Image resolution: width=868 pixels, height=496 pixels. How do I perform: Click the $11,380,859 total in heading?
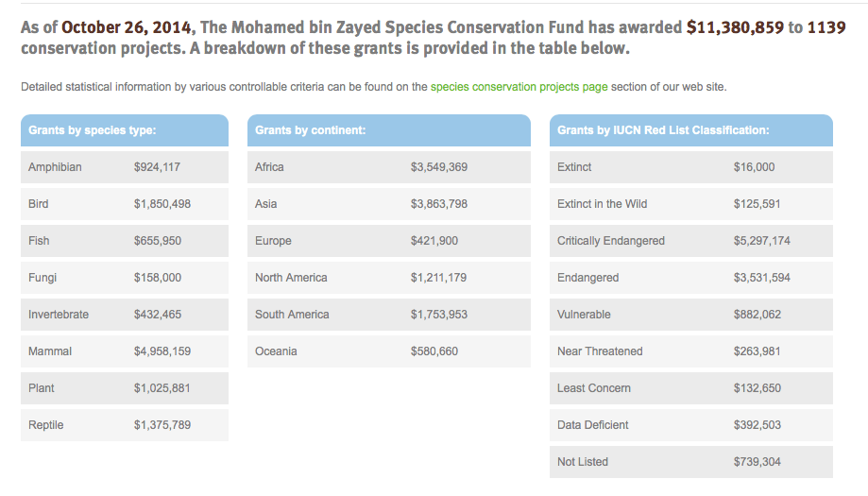click(x=735, y=27)
